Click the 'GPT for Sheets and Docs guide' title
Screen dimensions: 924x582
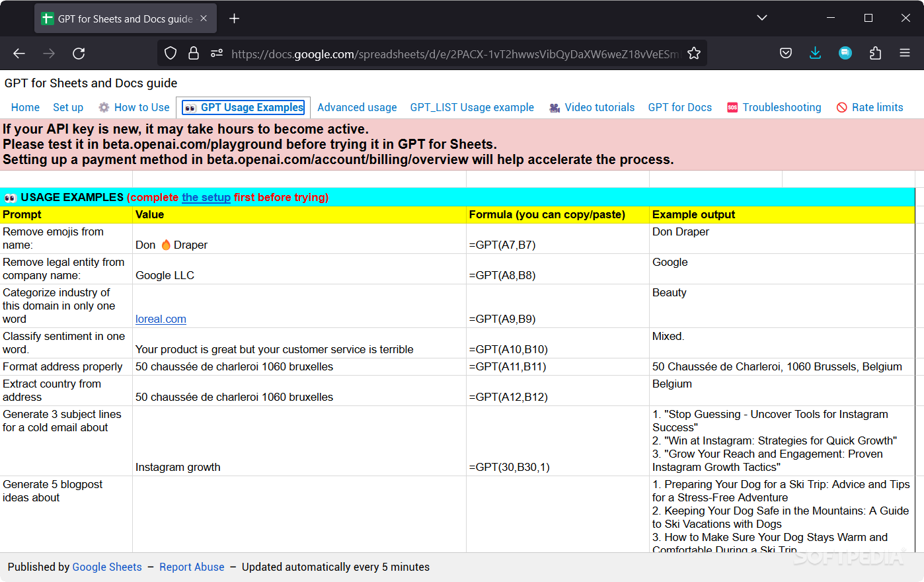91,83
